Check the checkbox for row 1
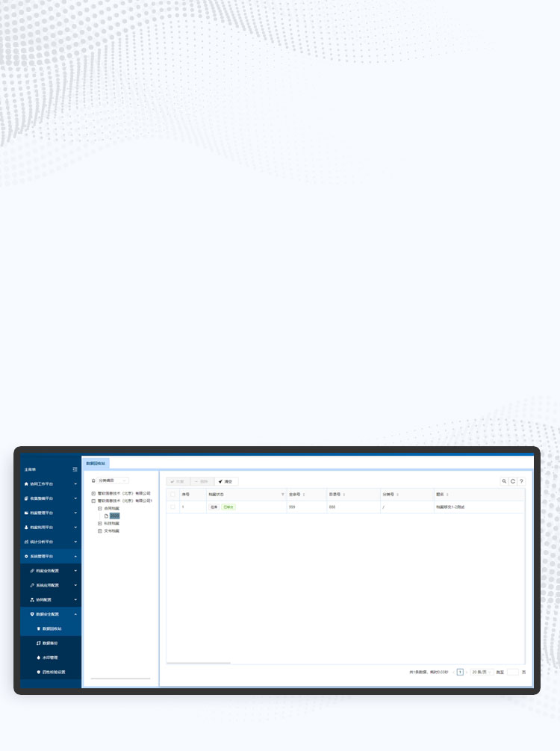The width and height of the screenshot is (560, 751). [x=172, y=507]
